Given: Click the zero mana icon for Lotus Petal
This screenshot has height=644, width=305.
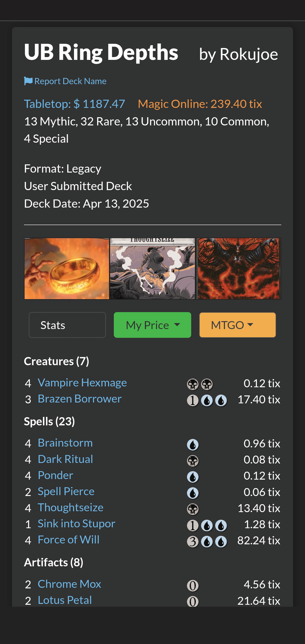Looking at the screenshot, I should click(x=193, y=602).
